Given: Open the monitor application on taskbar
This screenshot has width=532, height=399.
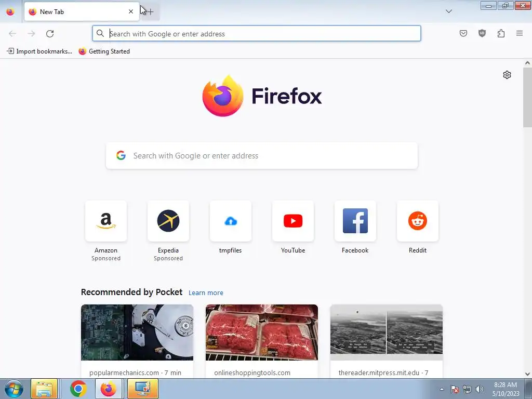Looking at the screenshot, I should coord(143,389).
